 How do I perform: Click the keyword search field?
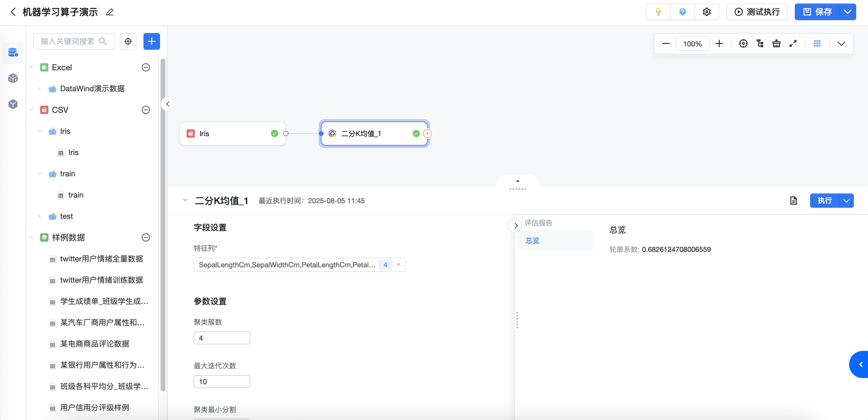74,41
